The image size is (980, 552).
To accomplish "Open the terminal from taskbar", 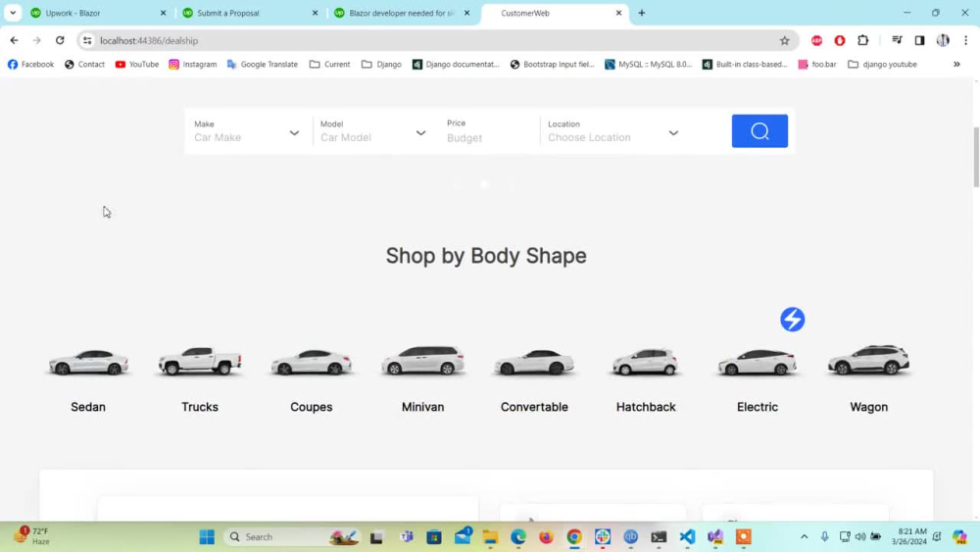I will coord(659,536).
